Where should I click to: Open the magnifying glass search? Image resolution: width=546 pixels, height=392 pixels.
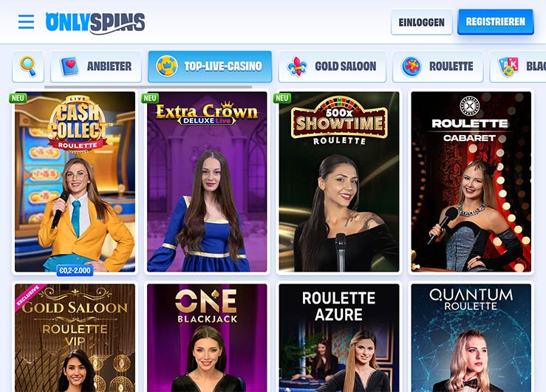tap(28, 66)
